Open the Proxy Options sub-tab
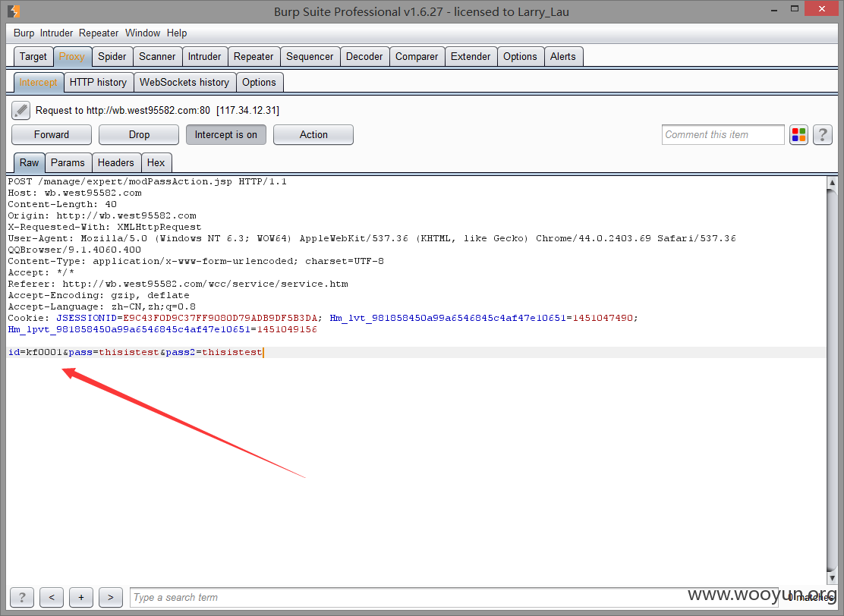This screenshot has width=844, height=616. [259, 83]
